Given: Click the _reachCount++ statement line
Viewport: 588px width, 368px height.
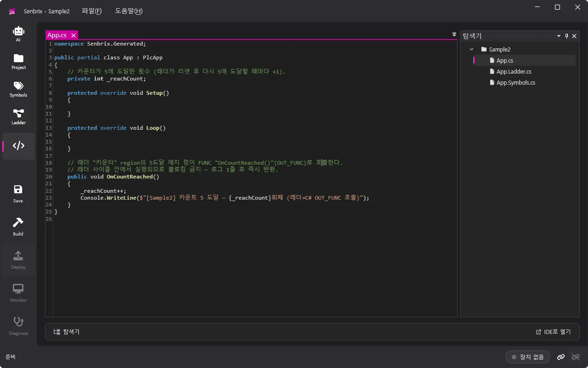Looking at the screenshot, I should point(103,190).
